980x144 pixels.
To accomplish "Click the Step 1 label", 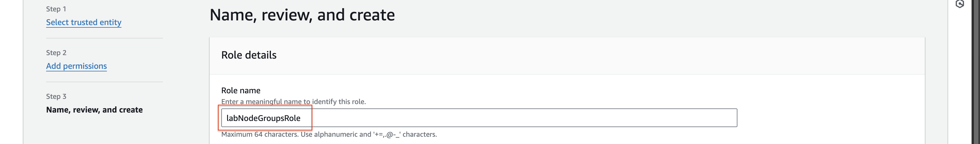I will [56, 9].
